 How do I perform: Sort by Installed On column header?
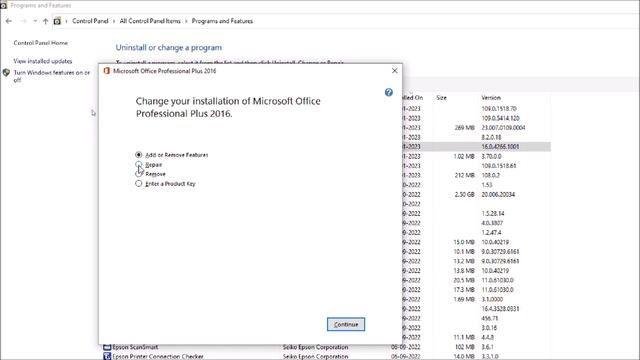[x=413, y=98]
